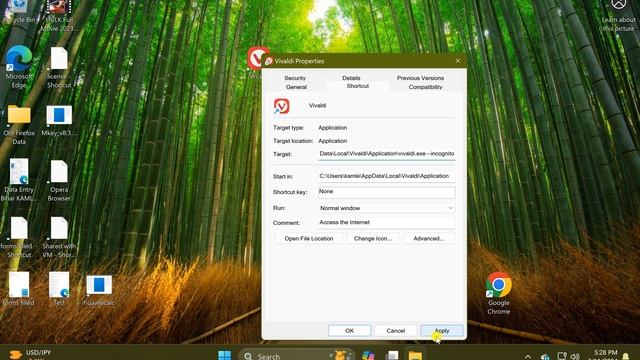640x360 pixels.
Task: Open the Task View icon on the taskbar
Action: [x=392, y=355]
